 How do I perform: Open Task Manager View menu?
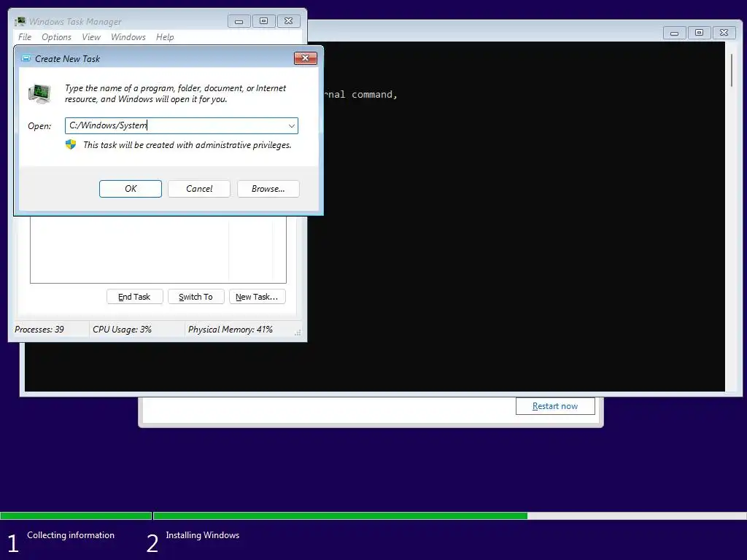91,37
